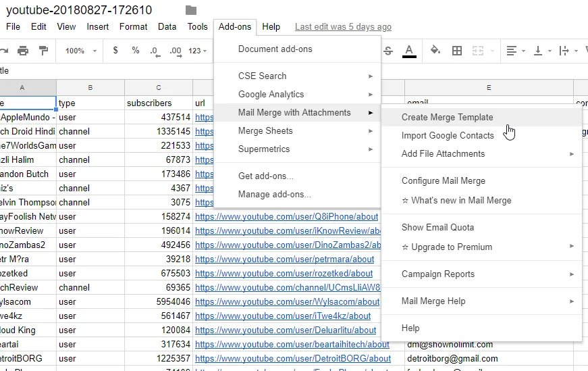588x371 pixels.
Task: Choose Mail Merge with Attachments
Action: click(x=297, y=113)
